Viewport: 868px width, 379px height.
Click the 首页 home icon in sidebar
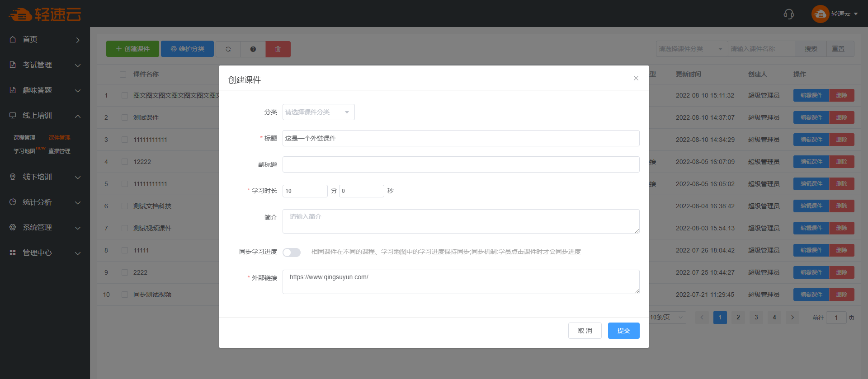(13, 39)
